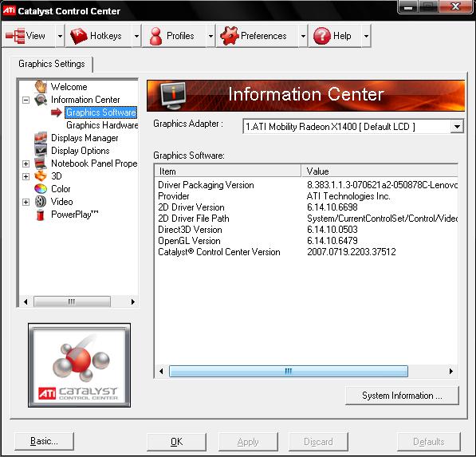Click the Defaults button

429,442
